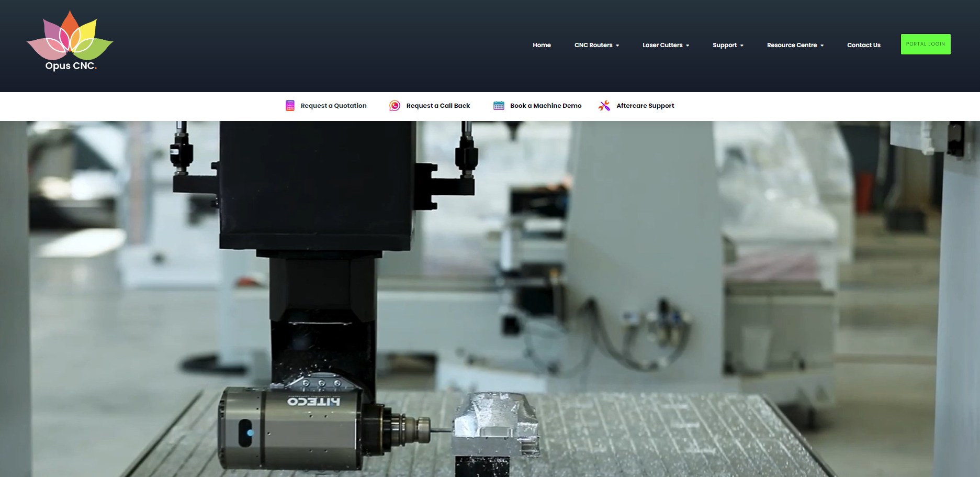The image size is (980, 477).
Task: Click the Support menu chevron arrow
Action: point(741,45)
